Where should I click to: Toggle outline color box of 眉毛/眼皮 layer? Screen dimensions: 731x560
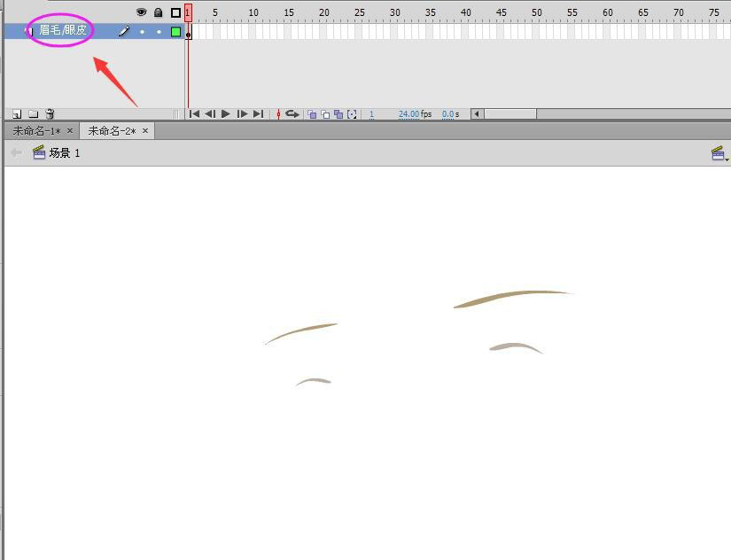[175, 32]
